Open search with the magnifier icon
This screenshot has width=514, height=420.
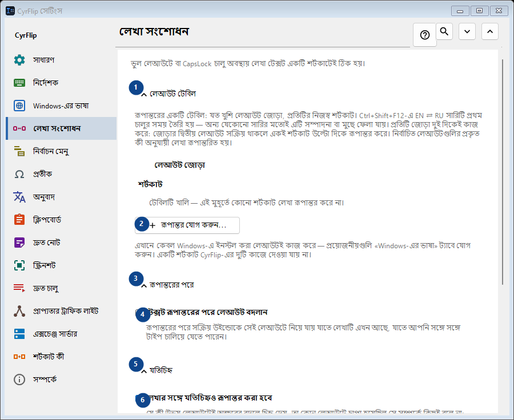pyautogui.click(x=444, y=31)
